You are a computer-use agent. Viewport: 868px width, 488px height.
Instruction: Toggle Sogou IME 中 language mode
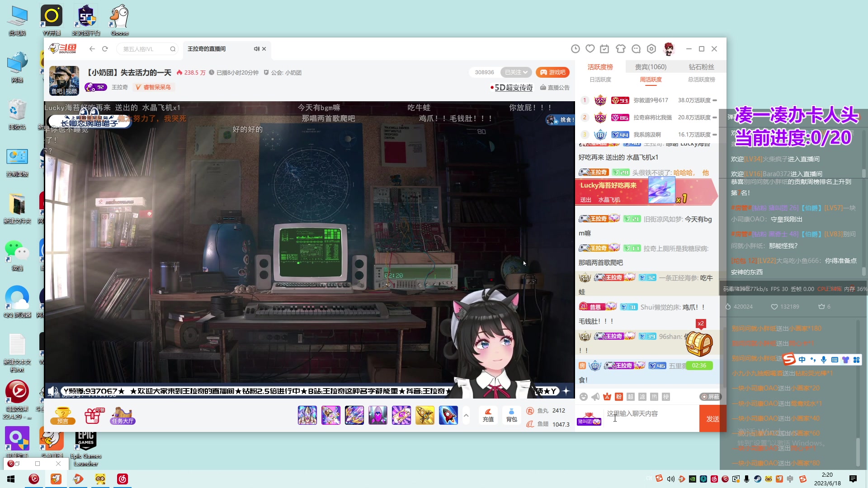coord(802,360)
